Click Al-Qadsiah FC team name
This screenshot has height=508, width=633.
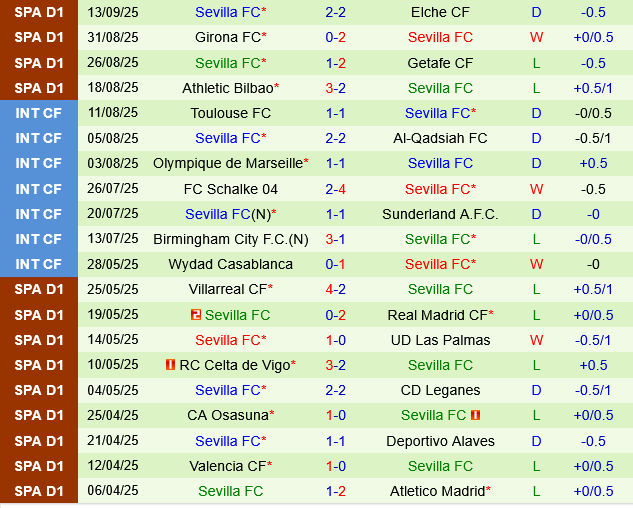pyautogui.click(x=440, y=138)
